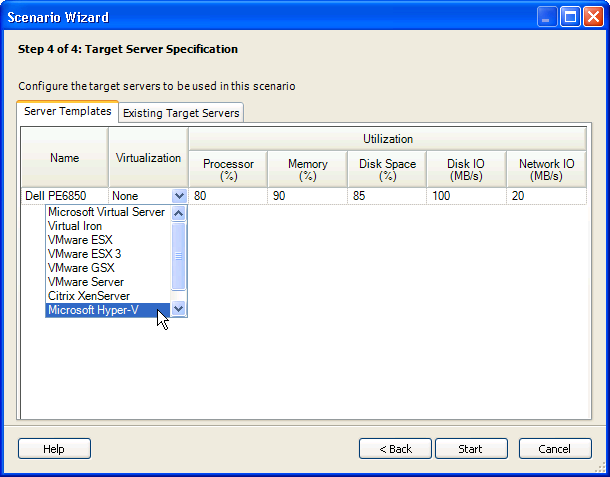
Task: Click the Dell PE6850 name cell
Action: 65,196
